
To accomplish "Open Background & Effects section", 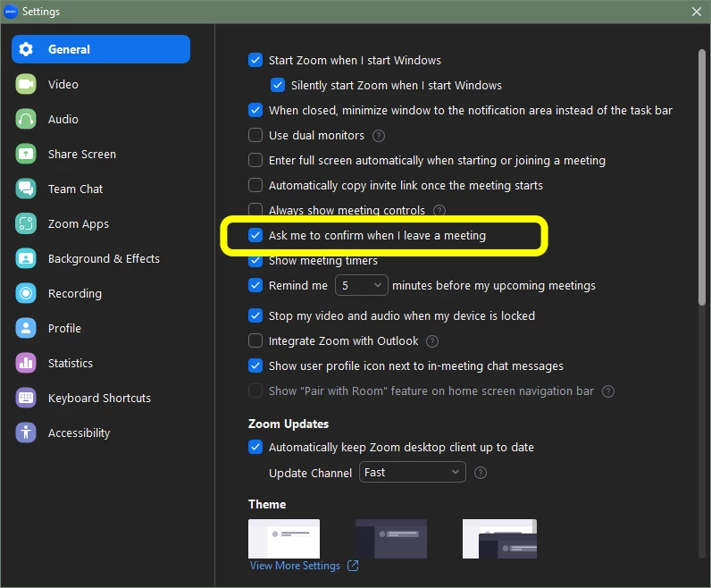I will tap(101, 258).
